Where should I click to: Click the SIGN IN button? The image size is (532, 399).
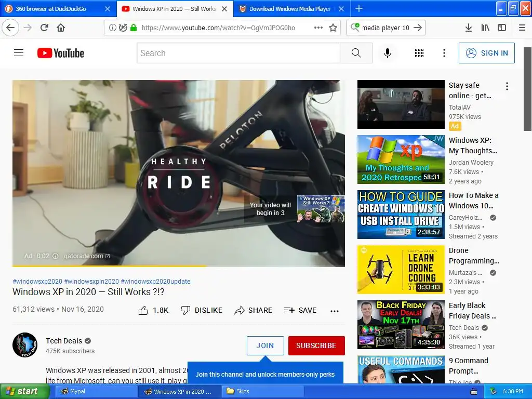[486, 53]
